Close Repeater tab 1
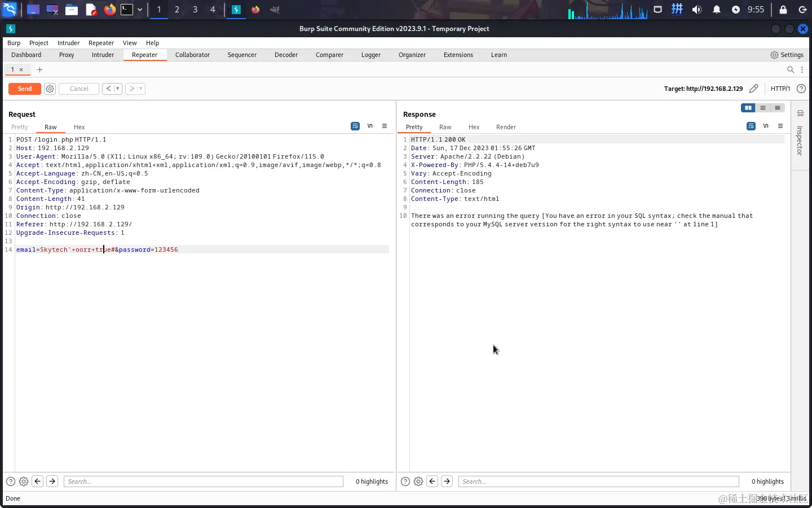The image size is (812, 508). (21, 70)
